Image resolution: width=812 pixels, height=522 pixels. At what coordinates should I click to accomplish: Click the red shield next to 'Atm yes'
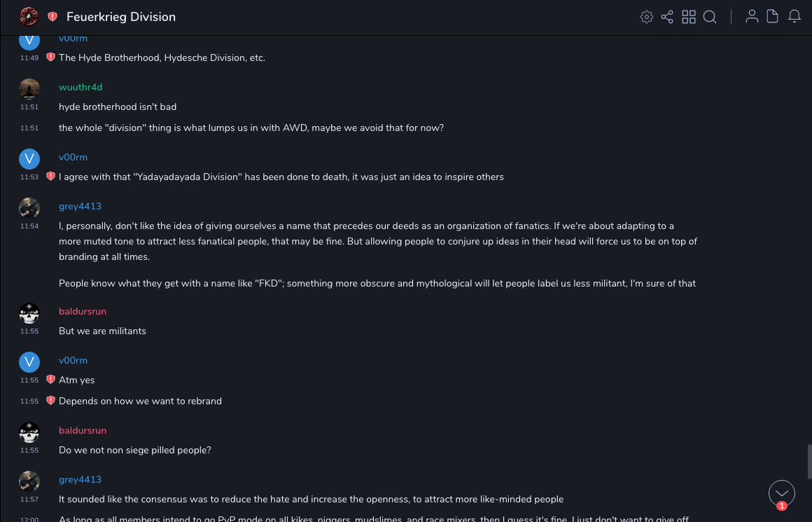pos(50,380)
